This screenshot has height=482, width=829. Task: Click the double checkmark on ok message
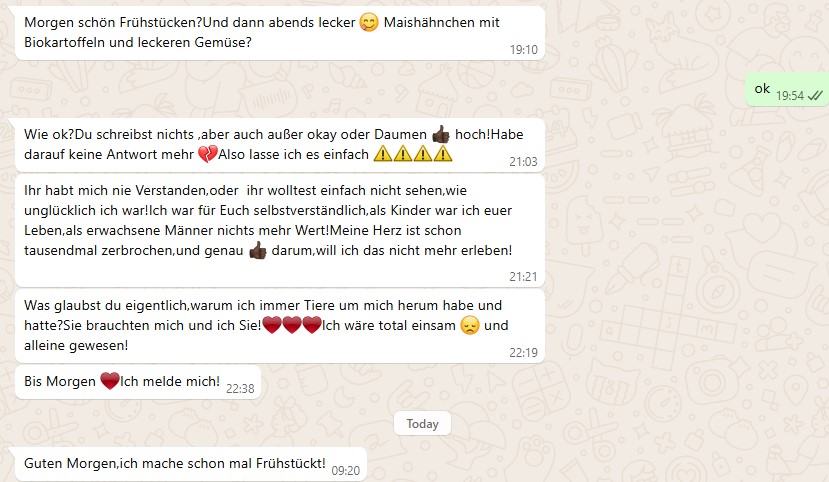[815, 96]
